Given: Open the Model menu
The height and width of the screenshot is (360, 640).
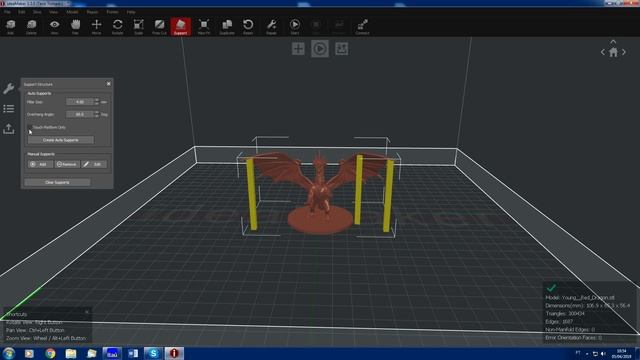Looking at the screenshot, I should 72,12.
